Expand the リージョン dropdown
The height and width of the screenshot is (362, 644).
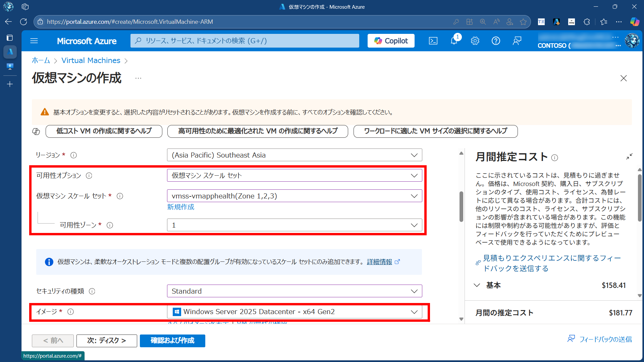tap(294, 155)
